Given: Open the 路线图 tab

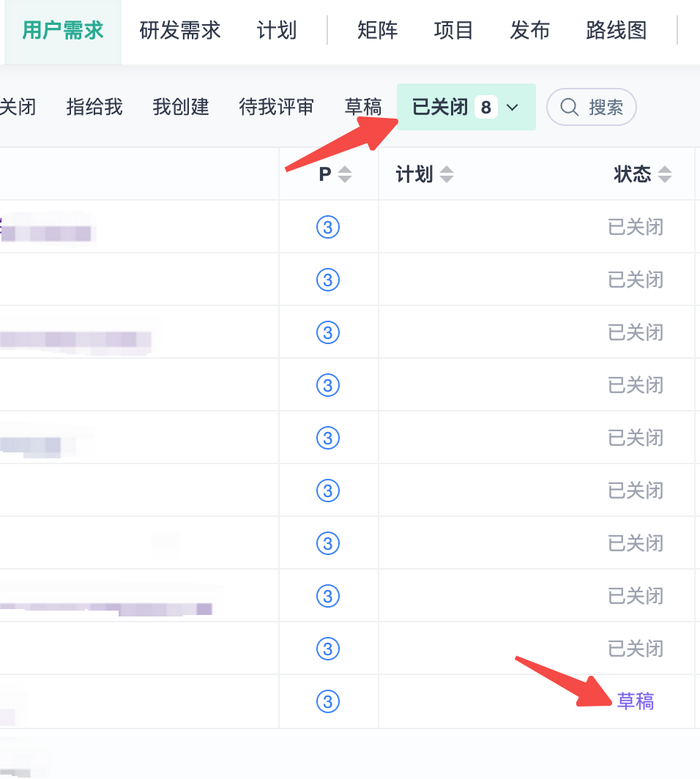Looking at the screenshot, I should click(616, 31).
